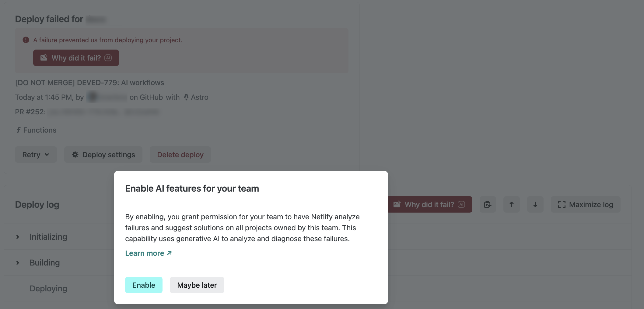Click Why did it fail in deploy log header
The height and width of the screenshot is (309, 644).
tap(430, 204)
